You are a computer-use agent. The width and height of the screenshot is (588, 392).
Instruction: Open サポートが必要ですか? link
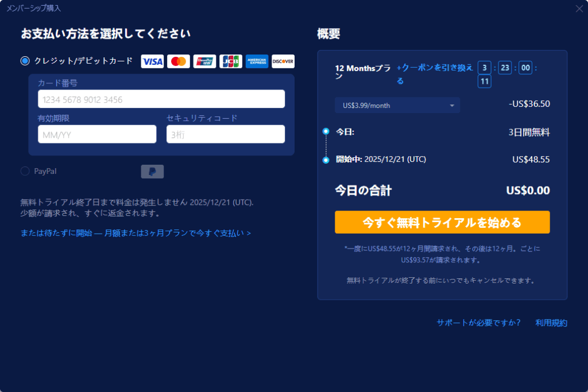pyautogui.click(x=478, y=323)
